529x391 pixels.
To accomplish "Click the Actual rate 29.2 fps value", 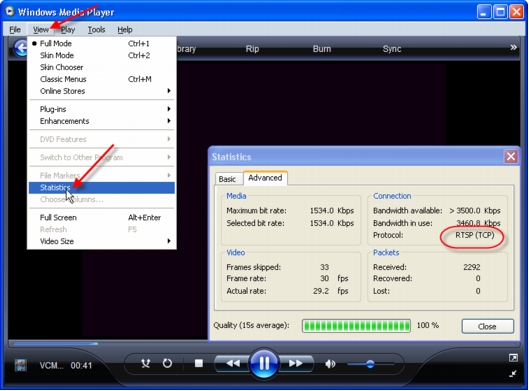I will [x=330, y=291].
